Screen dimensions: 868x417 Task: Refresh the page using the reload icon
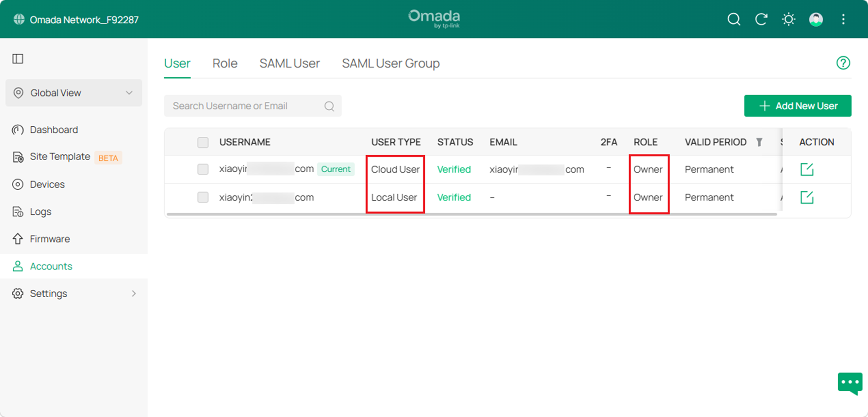point(761,19)
